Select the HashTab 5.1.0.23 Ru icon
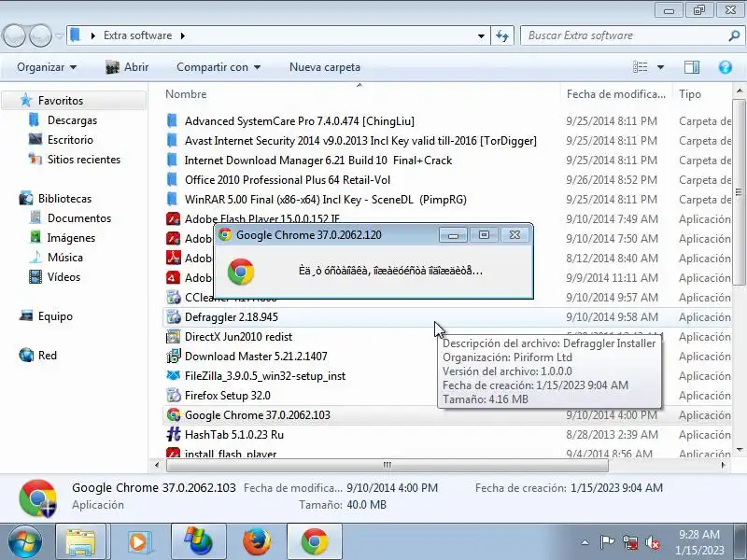The height and width of the screenshot is (560, 747). tap(173, 434)
